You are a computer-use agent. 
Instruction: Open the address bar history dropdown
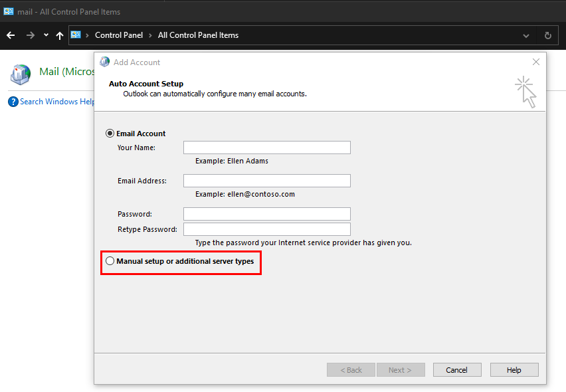526,35
